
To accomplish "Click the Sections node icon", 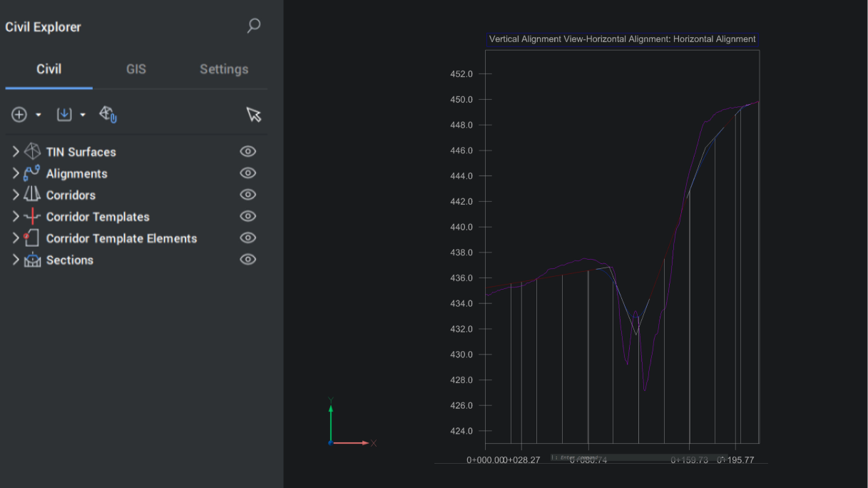I will [x=32, y=260].
